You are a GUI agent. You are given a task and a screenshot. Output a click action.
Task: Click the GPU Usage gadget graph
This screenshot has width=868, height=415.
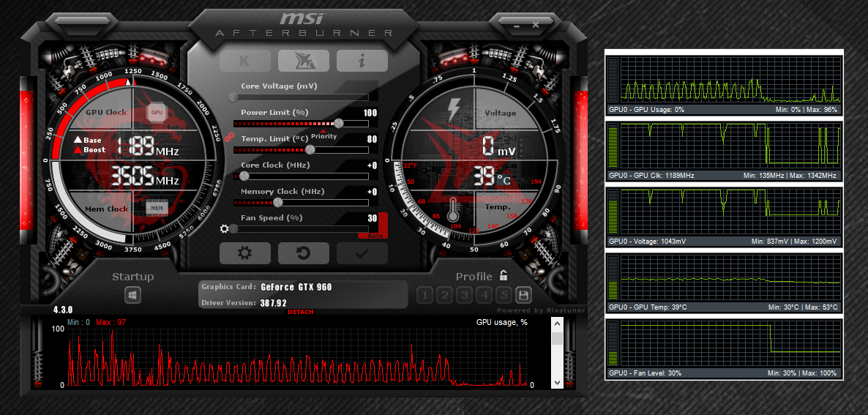pyautogui.click(x=730, y=81)
